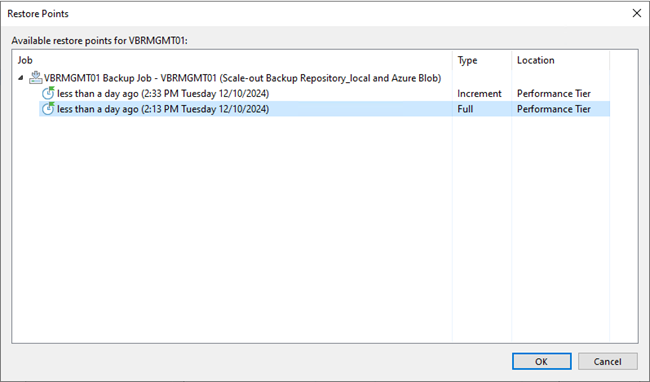Close the Restore Points window
Viewport: 650px width, 382px height.
coord(637,13)
